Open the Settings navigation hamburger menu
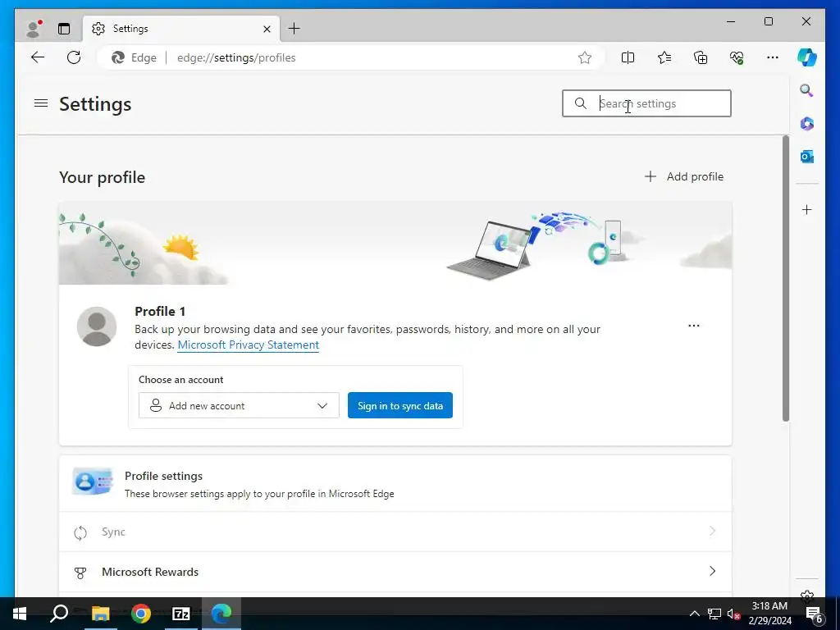 click(41, 103)
